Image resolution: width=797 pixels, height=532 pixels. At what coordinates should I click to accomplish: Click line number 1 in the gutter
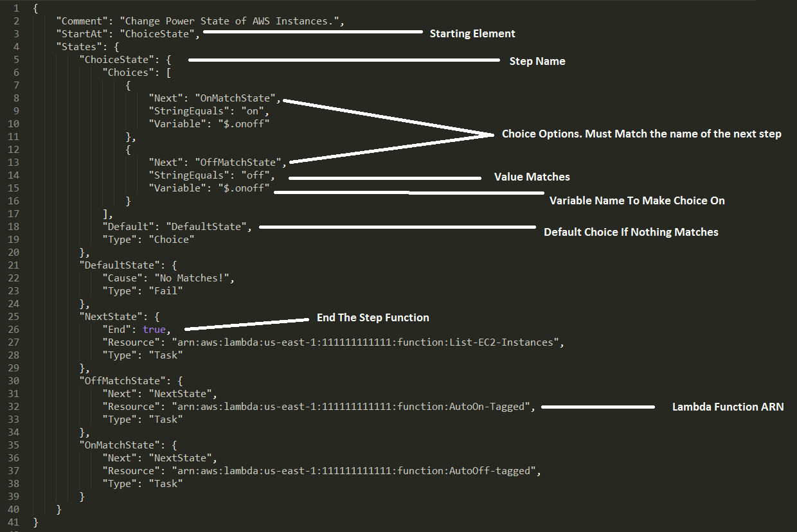tap(16, 8)
